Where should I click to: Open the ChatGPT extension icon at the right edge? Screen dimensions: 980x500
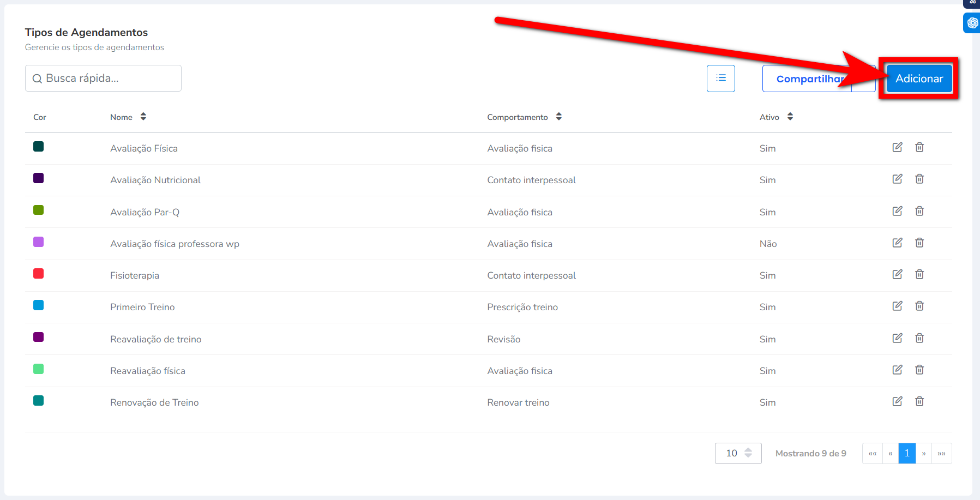coord(972,23)
